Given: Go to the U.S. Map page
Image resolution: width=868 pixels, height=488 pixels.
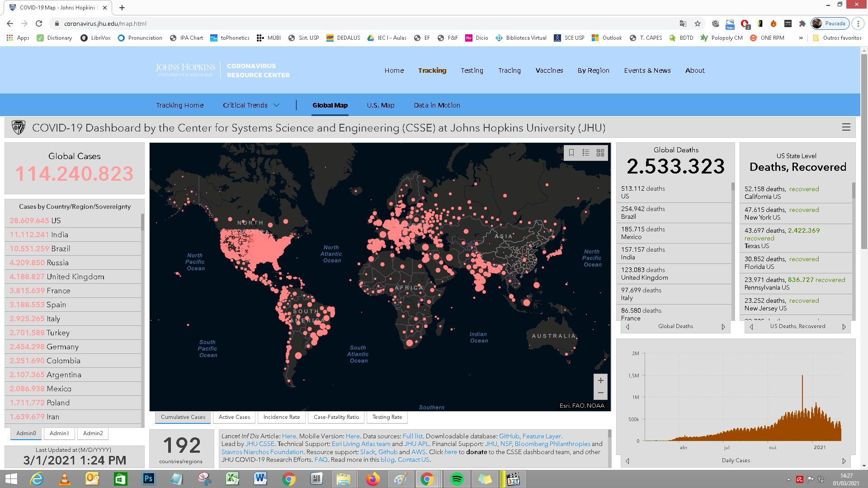Looking at the screenshot, I should (381, 105).
